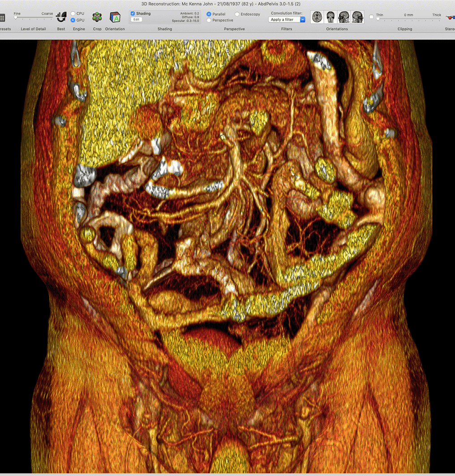Select the coronal head orientation thumbnail
The width and height of the screenshot is (455, 476).
click(x=331, y=17)
